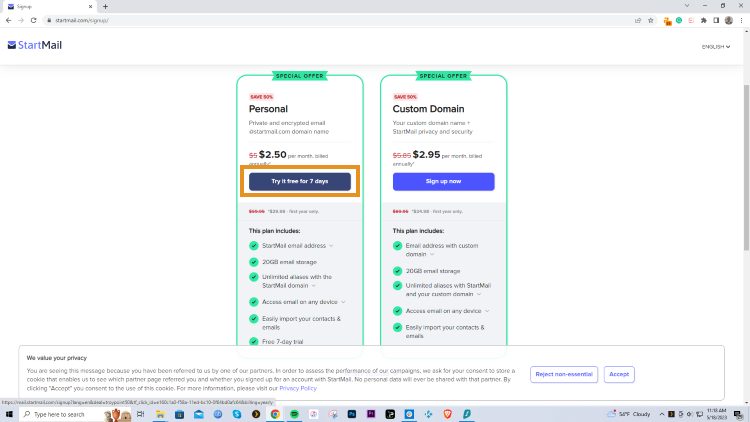Screen dimensions: 750x422
Task: Open the Windows Start menu
Action: pyautogui.click(x=9, y=414)
